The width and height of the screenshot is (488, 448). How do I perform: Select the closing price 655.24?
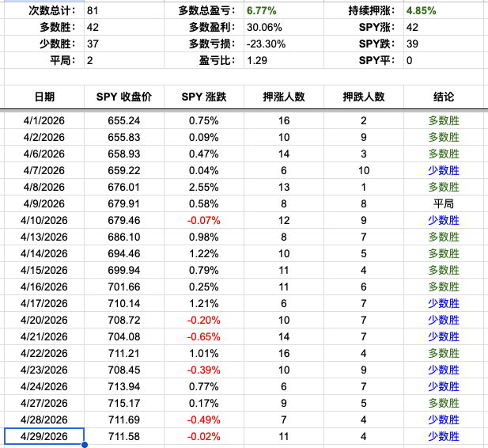(x=124, y=120)
